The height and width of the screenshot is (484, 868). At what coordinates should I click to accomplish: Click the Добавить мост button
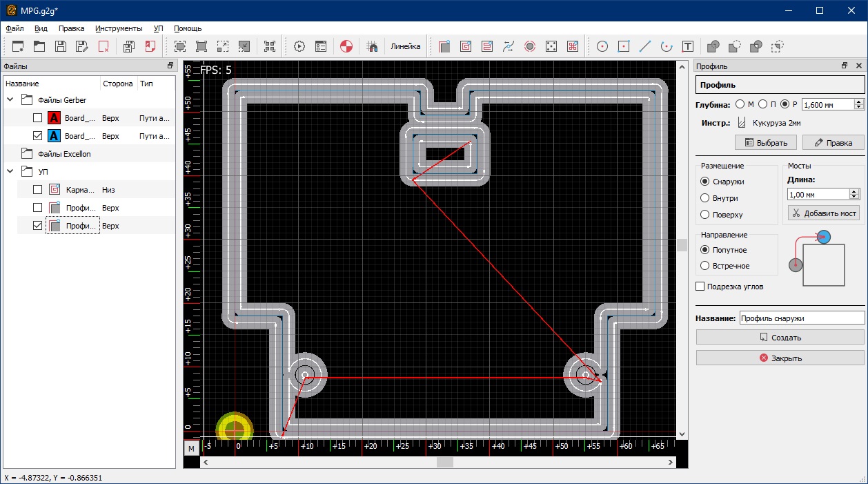(824, 213)
